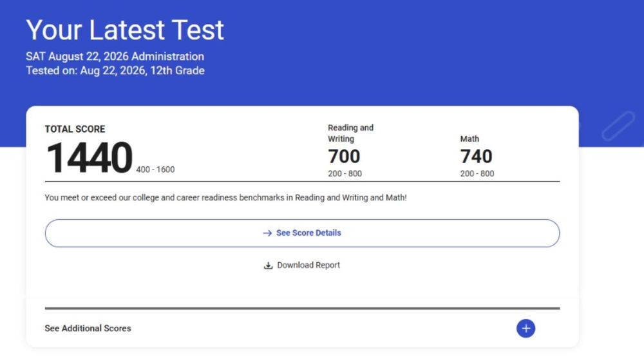Viewport: 644px width, 357px height.
Task: Click the 200 - 800 range under Reading and Writing
Action: 345,173
